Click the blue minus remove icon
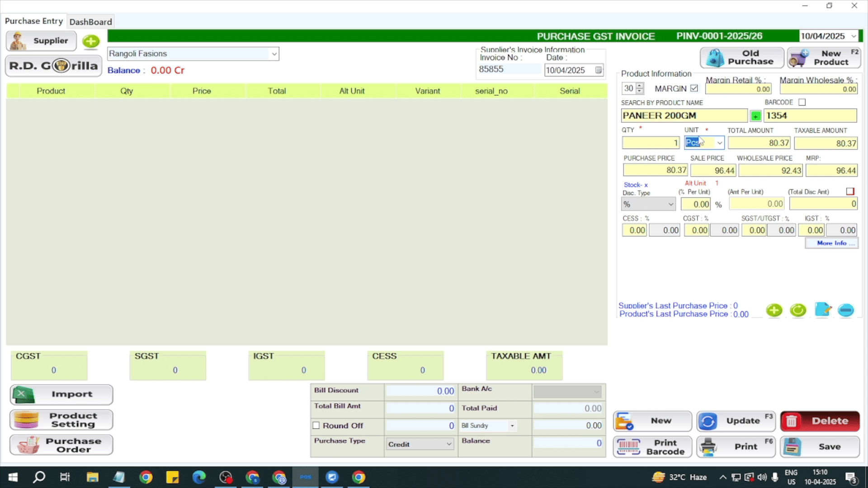The height and width of the screenshot is (488, 868). point(845,310)
